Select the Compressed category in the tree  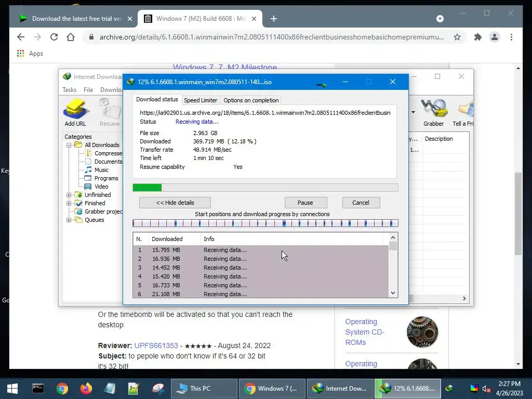[108, 153]
